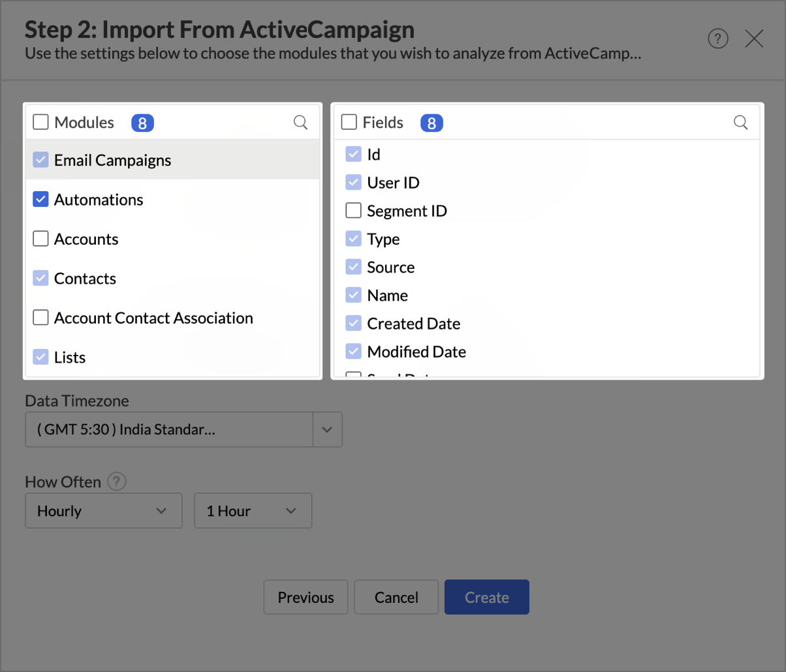Click the Create button
The image size is (786, 672).
pyautogui.click(x=486, y=597)
